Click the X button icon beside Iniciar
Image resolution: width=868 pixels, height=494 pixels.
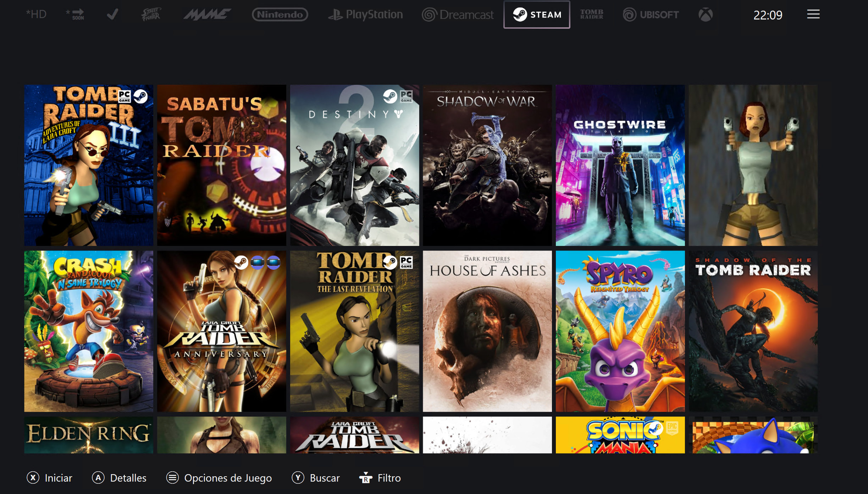pyautogui.click(x=33, y=478)
